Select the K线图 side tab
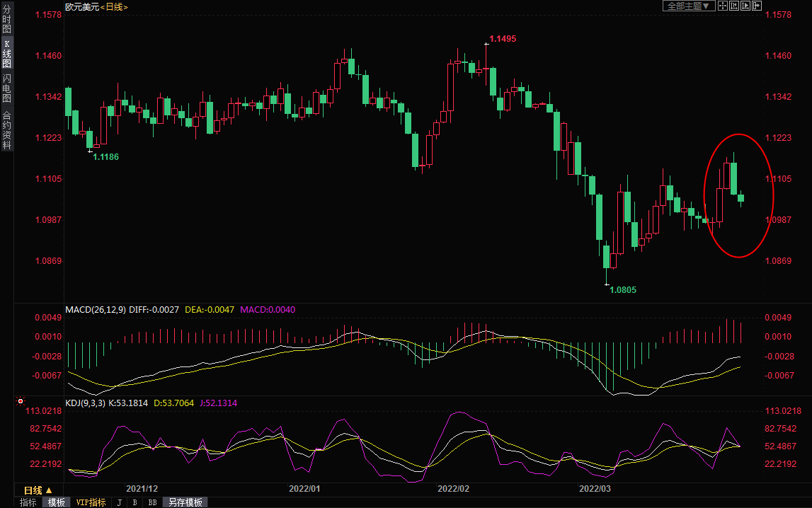Image resolution: width=812 pixels, height=508 pixels. click(6, 54)
